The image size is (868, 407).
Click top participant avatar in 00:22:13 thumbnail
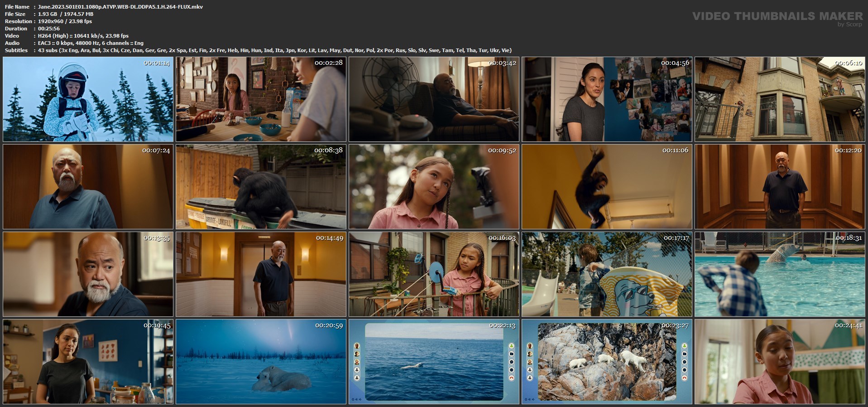[357, 346]
